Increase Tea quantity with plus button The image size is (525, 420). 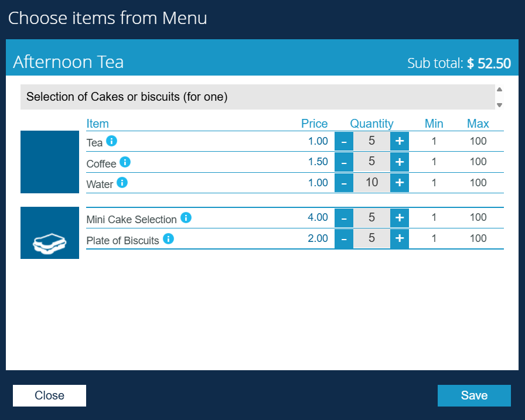click(x=400, y=141)
